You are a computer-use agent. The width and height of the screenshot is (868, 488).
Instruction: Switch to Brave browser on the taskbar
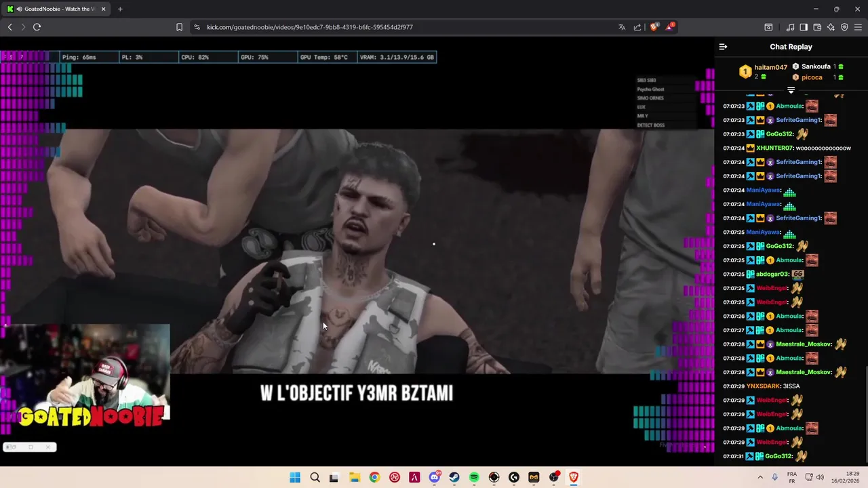(x=574, y=477)
